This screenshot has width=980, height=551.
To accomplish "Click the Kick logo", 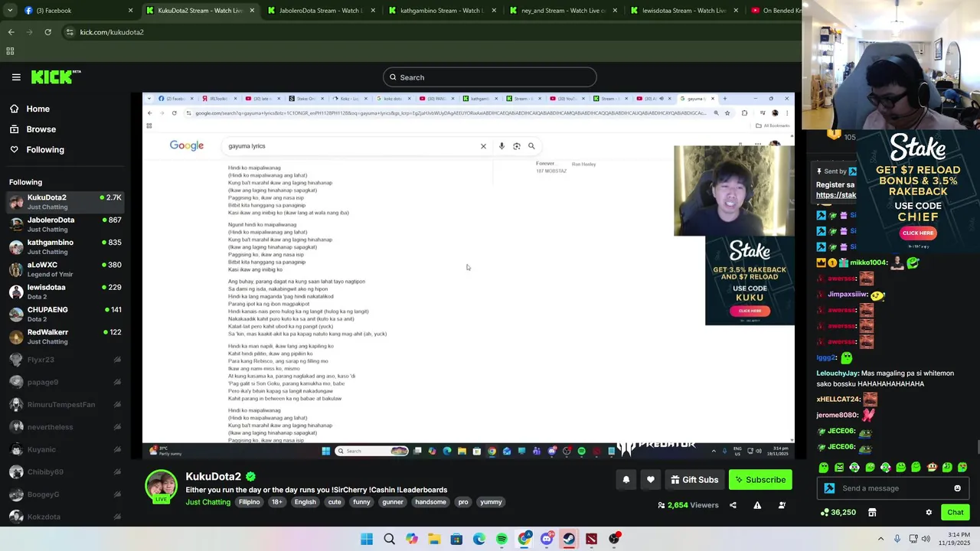I will coord(56,77).
